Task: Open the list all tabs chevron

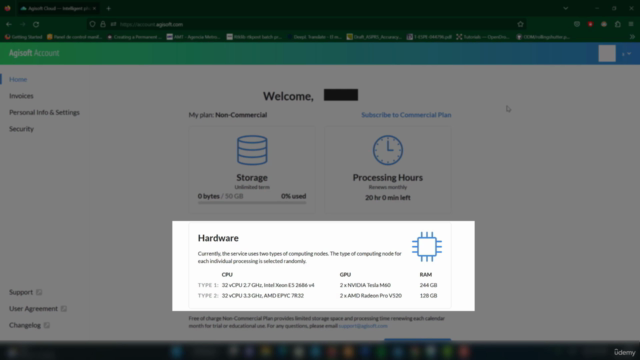Action: point(566,8)
